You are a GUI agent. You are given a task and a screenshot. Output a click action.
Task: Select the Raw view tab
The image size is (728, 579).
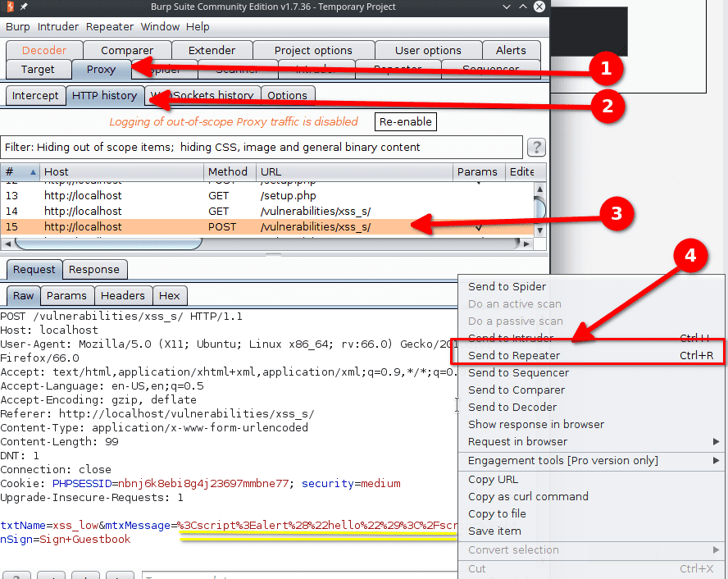[x=23, y=296]
